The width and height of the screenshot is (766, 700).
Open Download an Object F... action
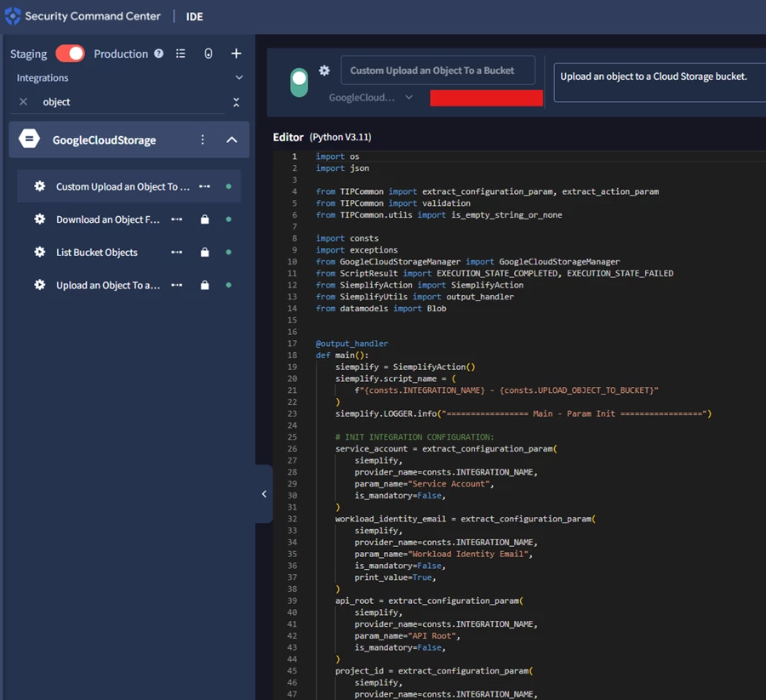tap(108, 219)
